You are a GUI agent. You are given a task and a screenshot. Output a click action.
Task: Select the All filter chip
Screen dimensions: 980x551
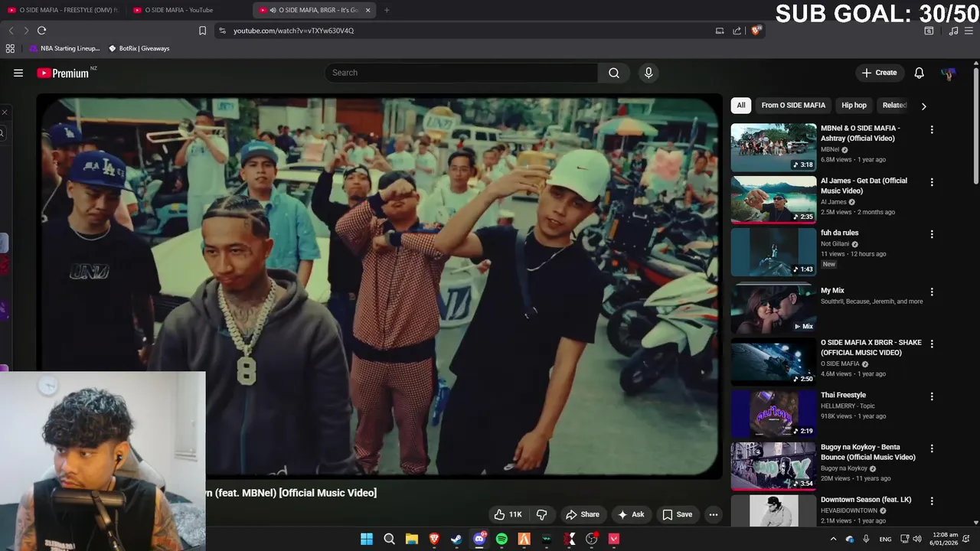[x=740, y=106]
